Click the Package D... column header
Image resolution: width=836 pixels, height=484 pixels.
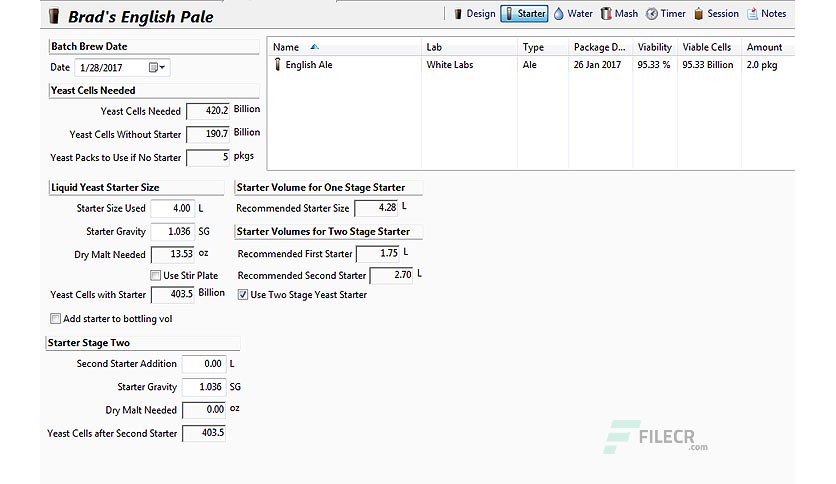(x=600, y=47)
